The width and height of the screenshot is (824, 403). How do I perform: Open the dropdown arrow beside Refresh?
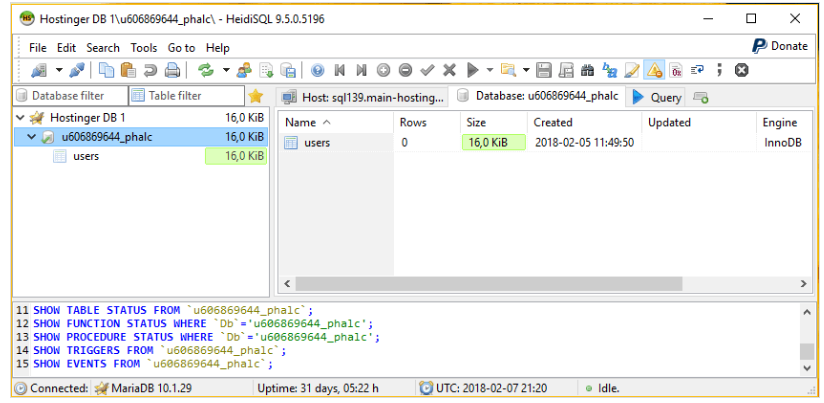point(226,70)
